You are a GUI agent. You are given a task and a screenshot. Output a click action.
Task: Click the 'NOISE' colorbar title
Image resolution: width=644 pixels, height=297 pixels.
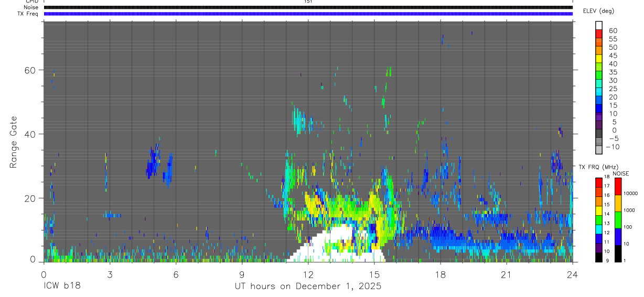coord(621,173)
